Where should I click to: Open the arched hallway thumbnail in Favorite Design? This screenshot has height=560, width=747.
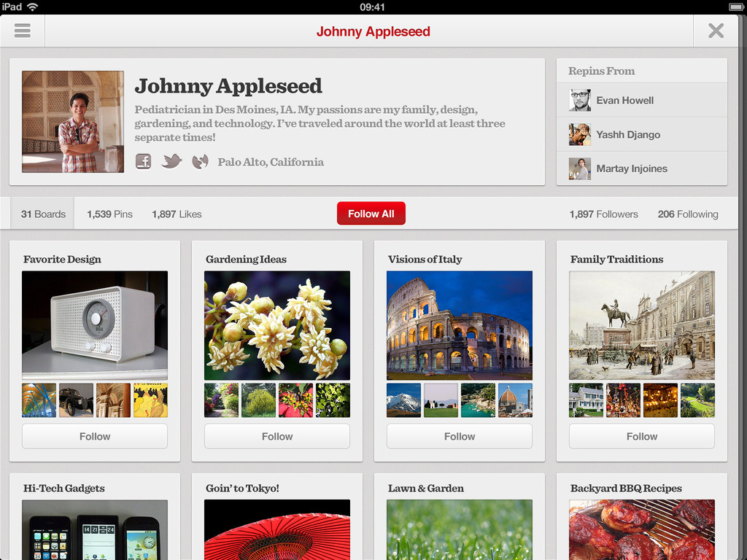pos(113,400)
